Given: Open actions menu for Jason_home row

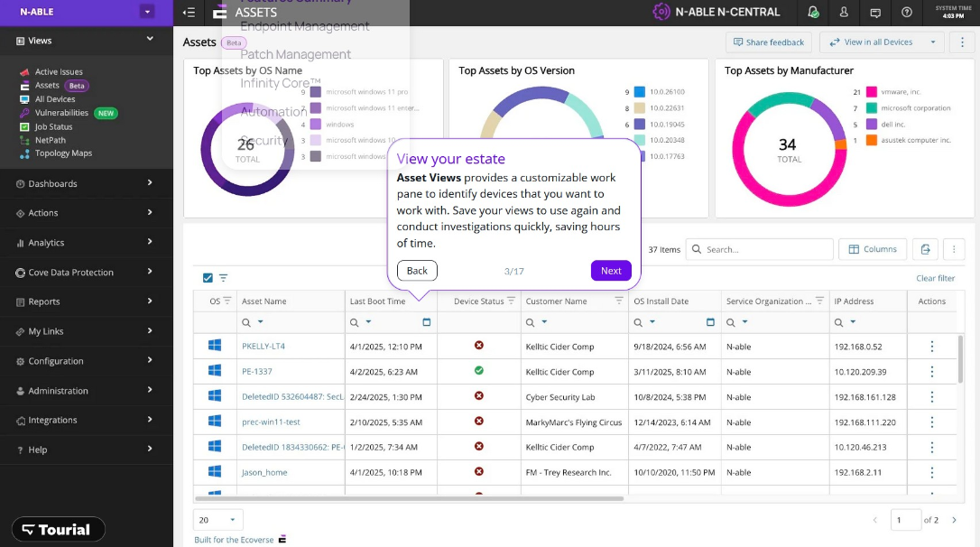Looking at the screenshot, I should click(932, 472).
